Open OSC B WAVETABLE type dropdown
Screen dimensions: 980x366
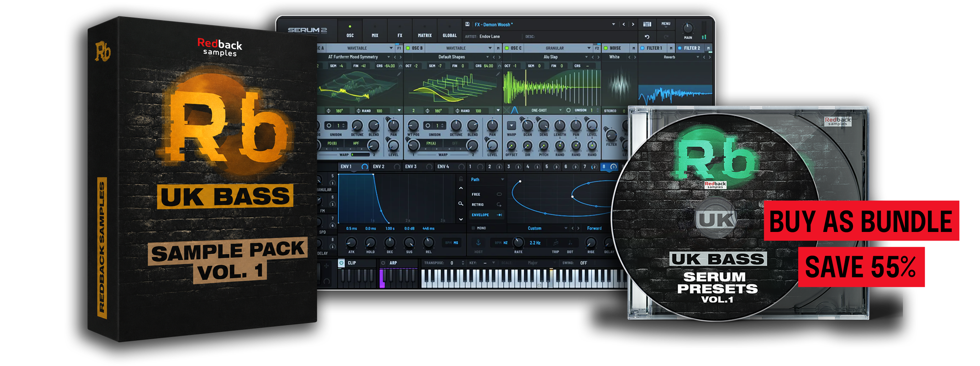click(x=490, y=48)
